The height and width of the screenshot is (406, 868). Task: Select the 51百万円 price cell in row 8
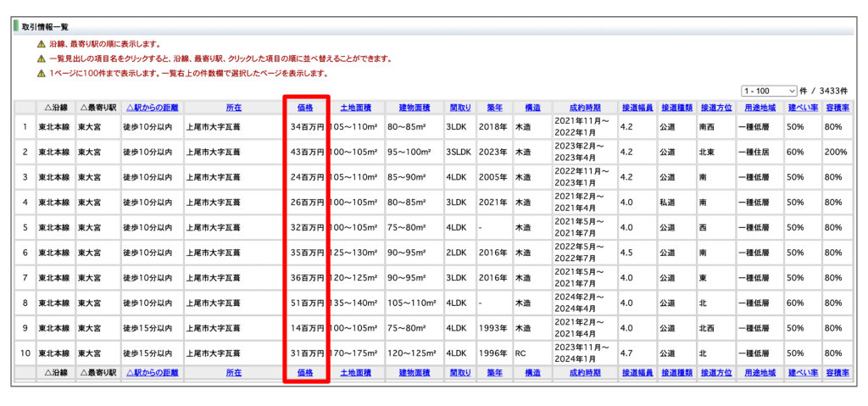pyautogui.click(x=307, y=303)
